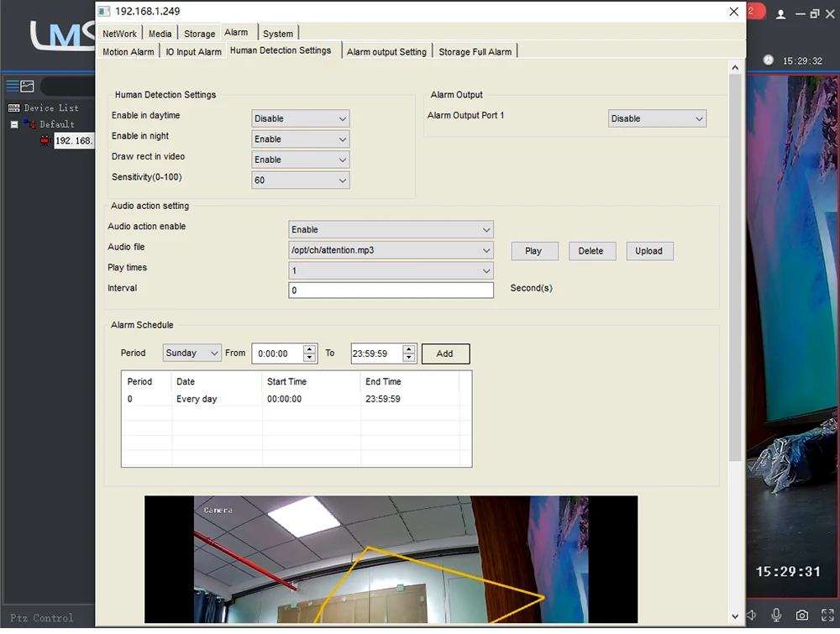Image resolution: width=840 pixels, height=634 pixels.
Task: Select the Human Detection Settings sub-tab
Action: point(281,50)
